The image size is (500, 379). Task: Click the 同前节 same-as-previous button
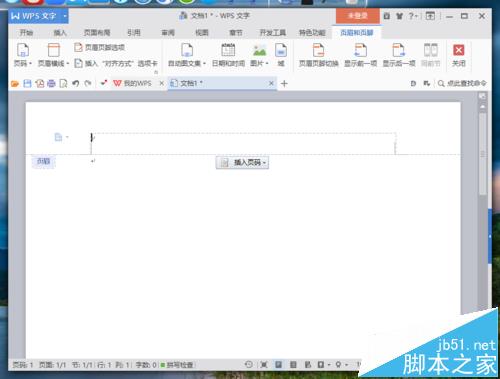click(x=430, y=55)
